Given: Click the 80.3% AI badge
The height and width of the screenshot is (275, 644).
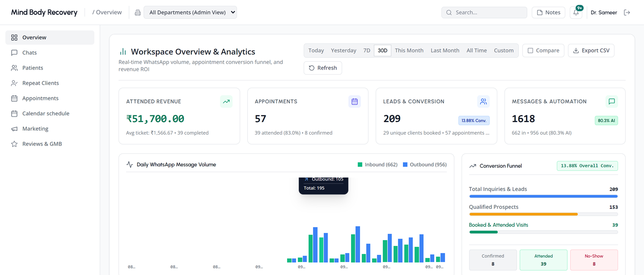Looking at the screenshot, I should pos(606,121).
